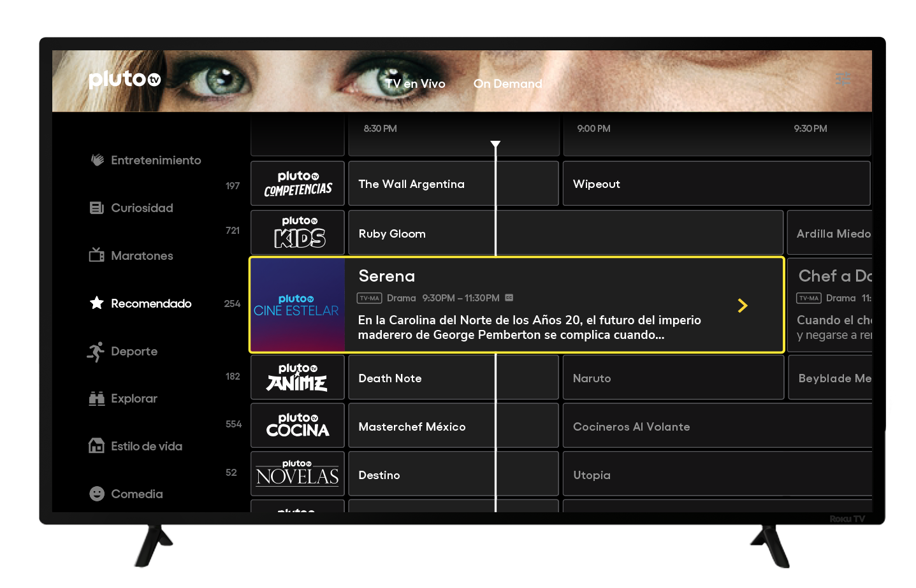Open the Explorar binoculars icon
The image size is (916, 588).
(96, 399)
